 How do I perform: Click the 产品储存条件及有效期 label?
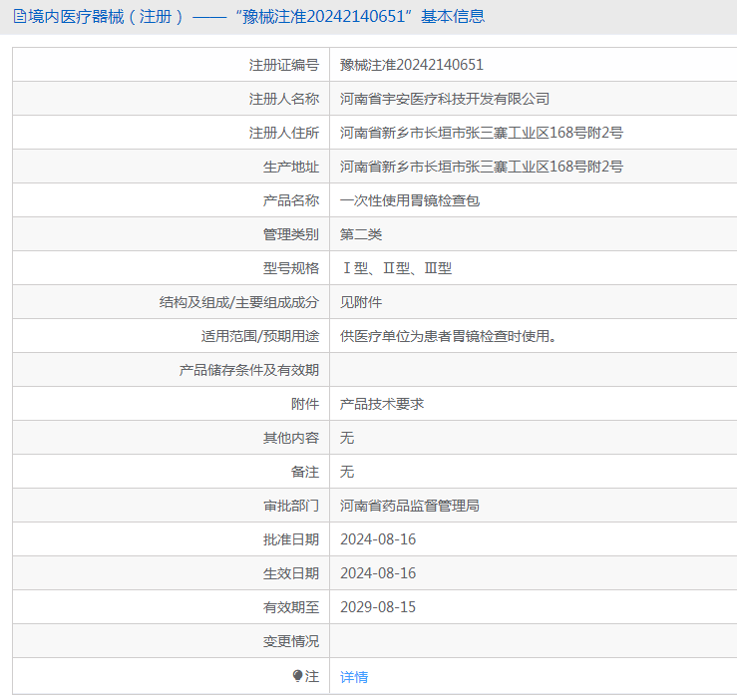(x=249, y=370)
